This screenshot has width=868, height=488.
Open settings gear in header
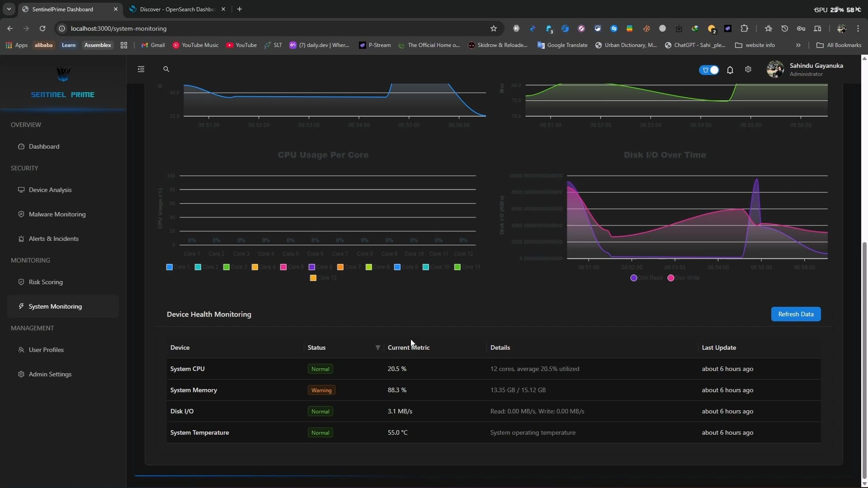click(748, 70)
